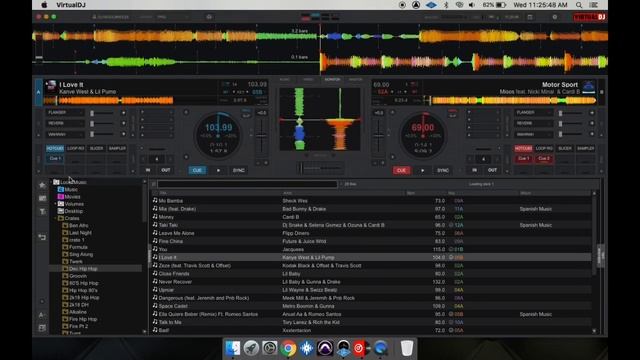Click the back arrow icon in browser sidebar
The image size is (640, 360).
42,237
